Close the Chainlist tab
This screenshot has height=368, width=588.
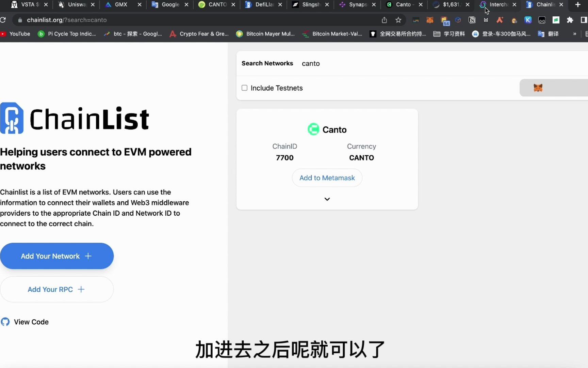(561, 4)
